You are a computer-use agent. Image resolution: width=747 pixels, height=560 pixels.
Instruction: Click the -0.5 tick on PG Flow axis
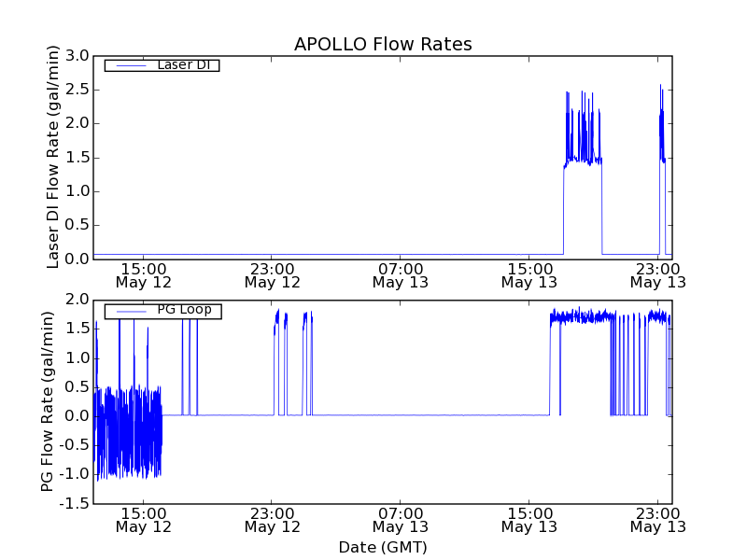click(x=75, y=446)
